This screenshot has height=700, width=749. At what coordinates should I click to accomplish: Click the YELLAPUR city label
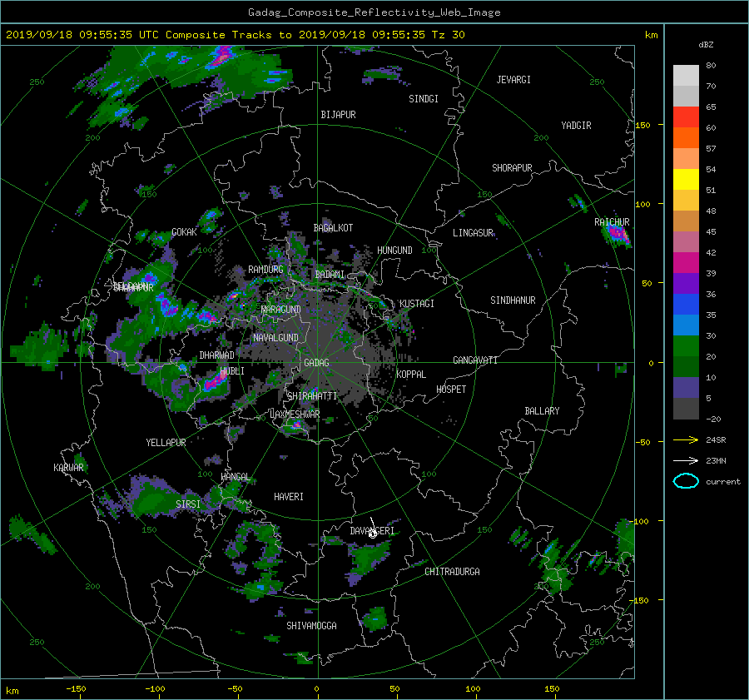166,443
